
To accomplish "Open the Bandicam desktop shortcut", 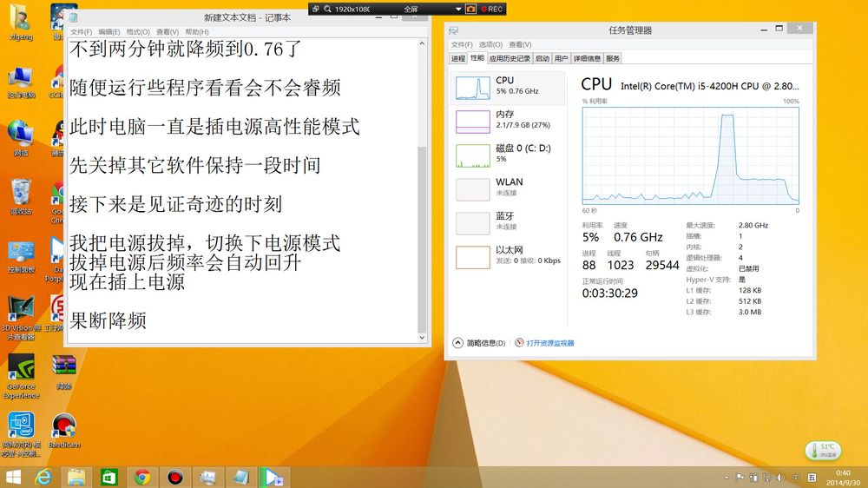I will tap(63, 431).
